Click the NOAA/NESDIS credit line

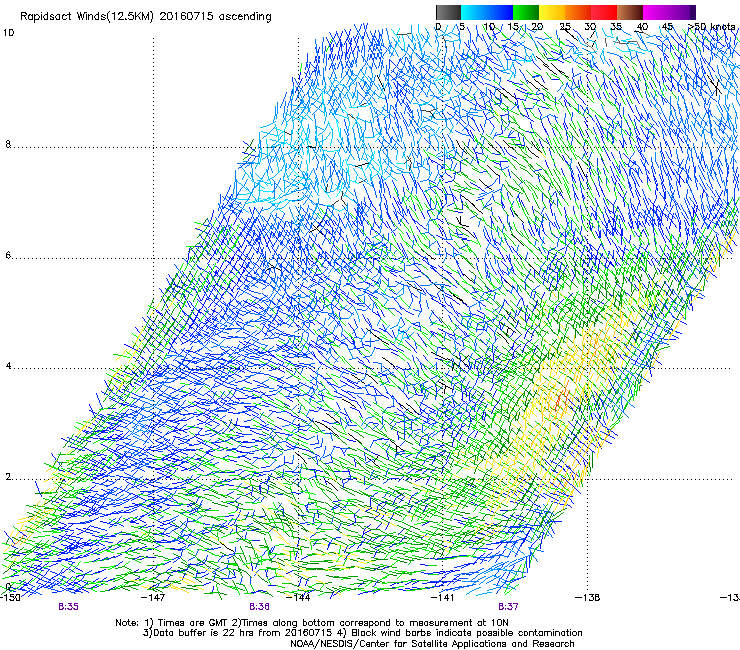(x=432, y=644)
